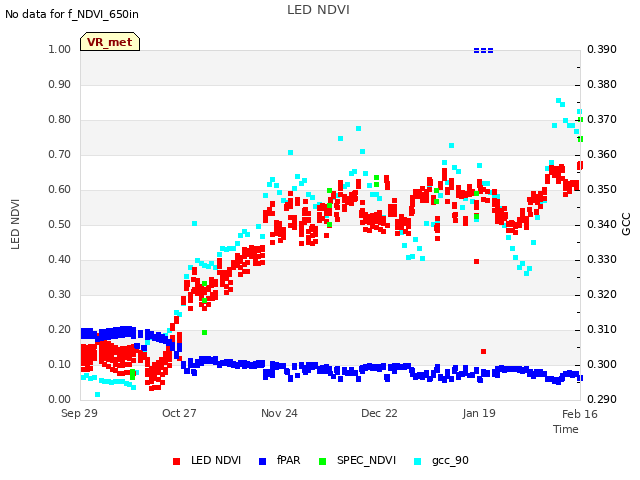Image resolution: width=640 pixels, height=480 pixels.
Task: Click the 0.00 left axis value
Action: [x=60, y=399]
